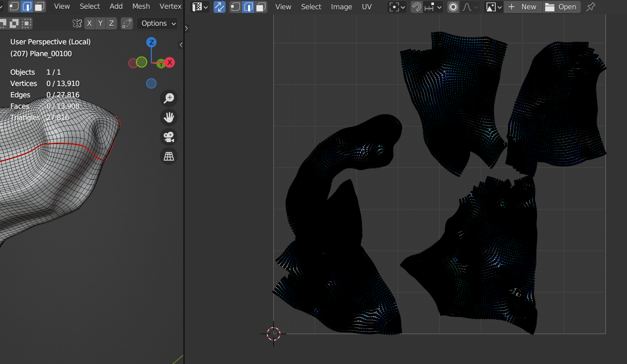Image resolution: width=627 pixels, height=364 pixels.
Task: Click the pan view hand icon
Action: tap(169, 117)
